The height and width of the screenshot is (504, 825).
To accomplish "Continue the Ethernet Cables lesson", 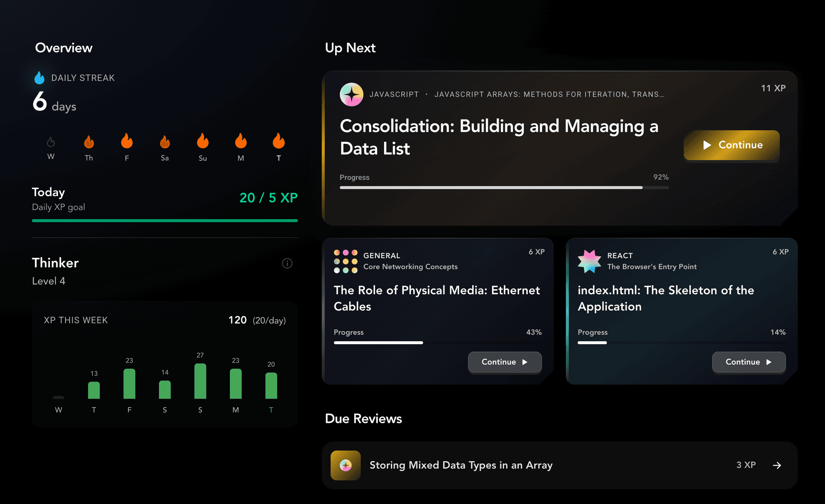I will coord(504,362).
